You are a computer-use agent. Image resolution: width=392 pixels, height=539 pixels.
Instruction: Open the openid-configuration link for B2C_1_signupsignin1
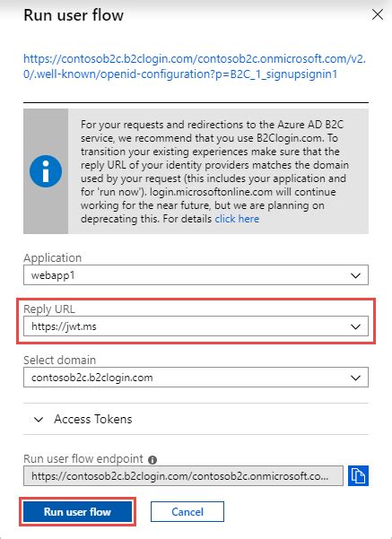coord(195,66)
